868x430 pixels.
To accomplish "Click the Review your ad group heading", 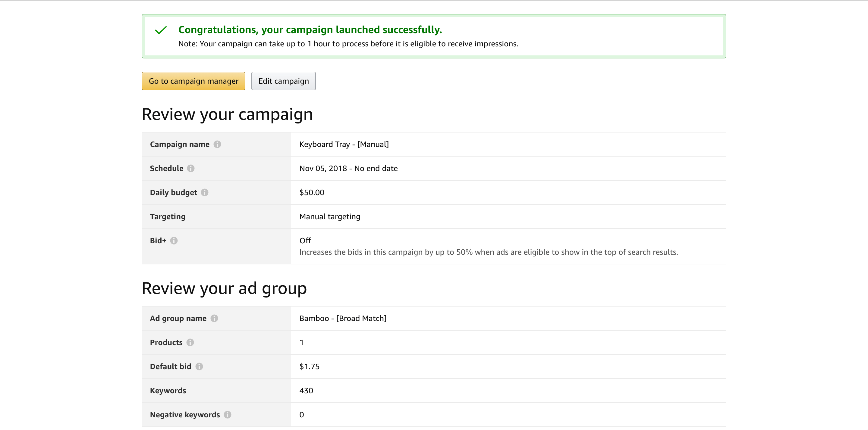I will 224,288.
